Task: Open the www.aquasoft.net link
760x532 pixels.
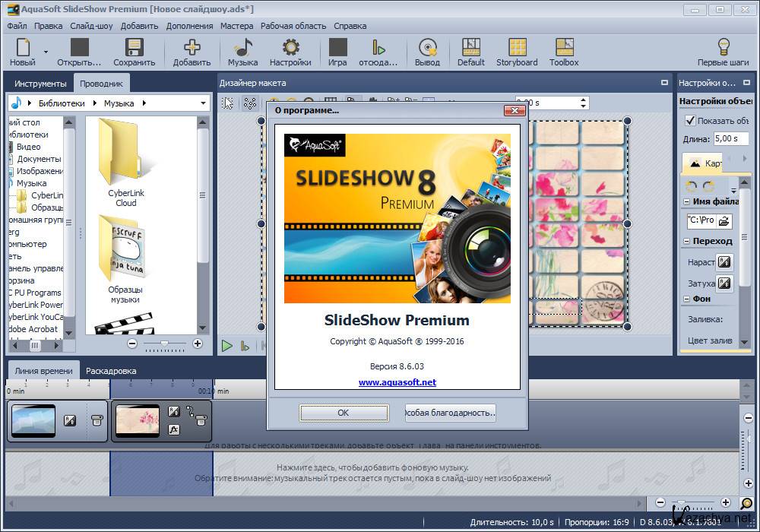Action: [x=397, y=382]
